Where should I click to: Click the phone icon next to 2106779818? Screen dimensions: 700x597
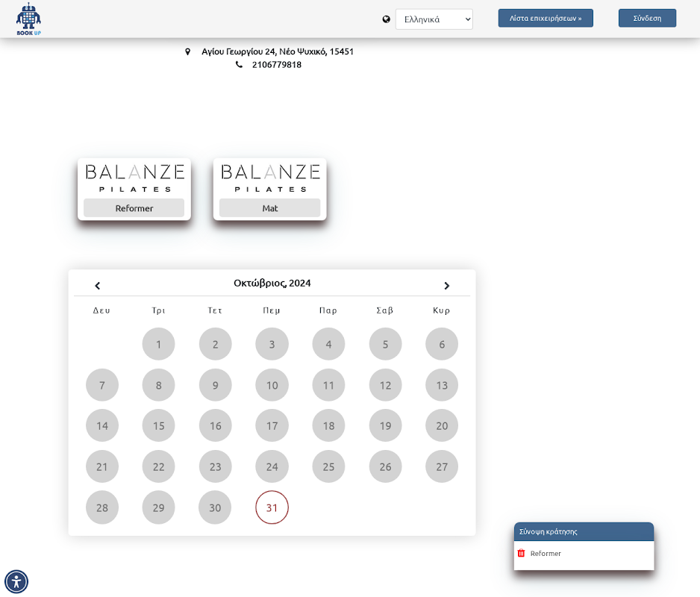(240, 65)
